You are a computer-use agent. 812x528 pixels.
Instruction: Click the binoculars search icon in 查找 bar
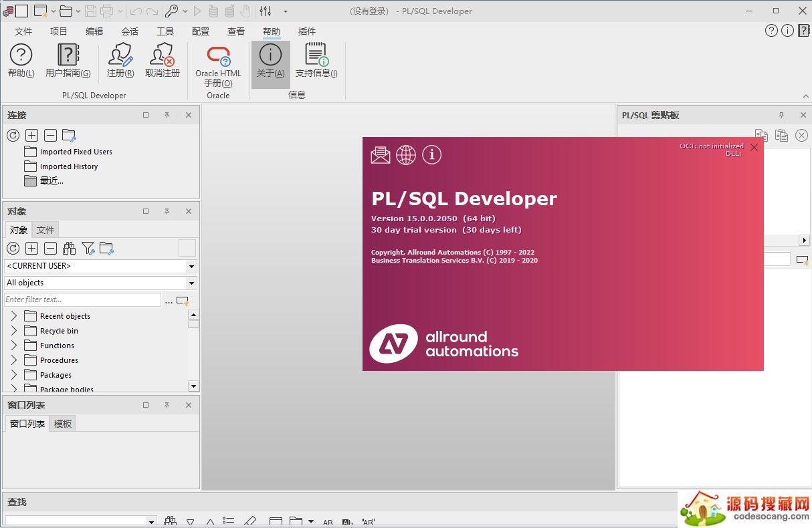pos(170,522)
